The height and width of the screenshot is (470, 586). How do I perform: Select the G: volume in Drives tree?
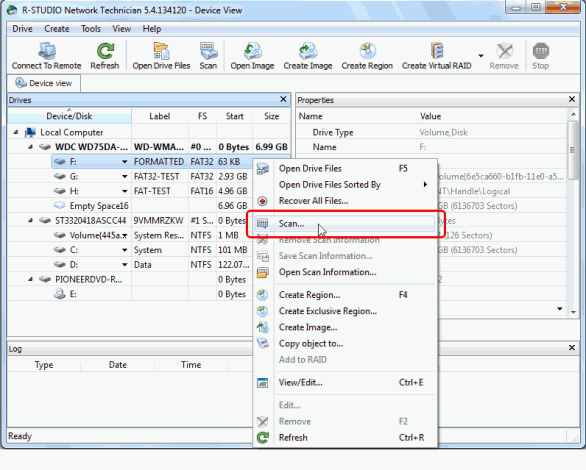point(74,176)
